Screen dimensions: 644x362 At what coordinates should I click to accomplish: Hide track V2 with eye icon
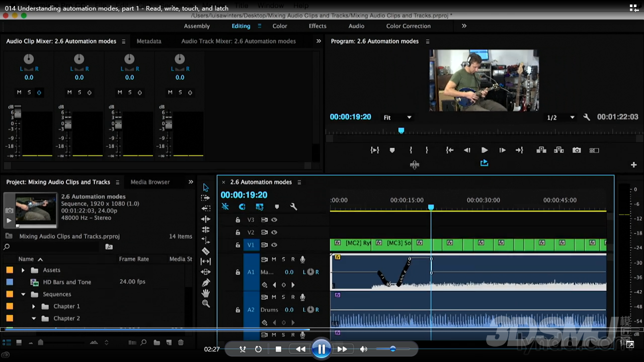[274, 232]
